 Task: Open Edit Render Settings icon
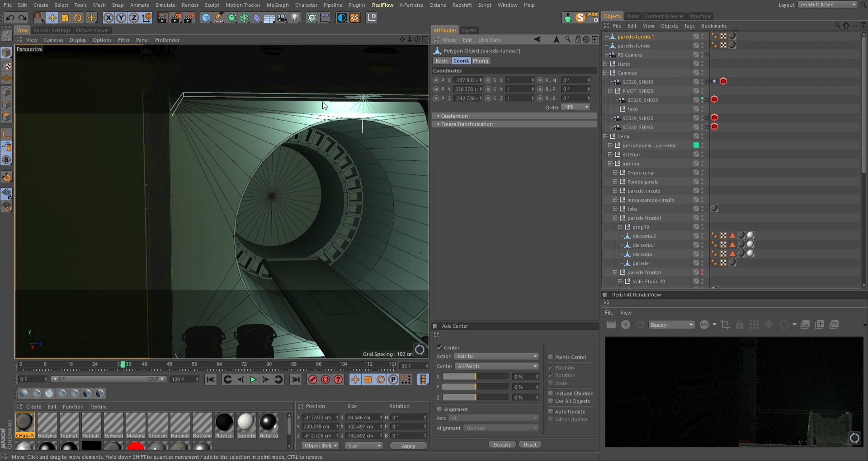point(189,18)
